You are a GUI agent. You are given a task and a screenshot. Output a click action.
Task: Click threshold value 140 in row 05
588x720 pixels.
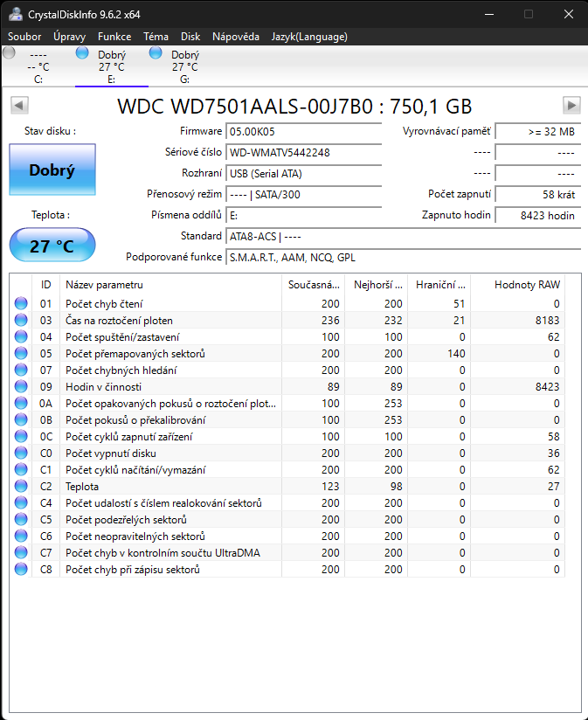click(x=456, y=354)
